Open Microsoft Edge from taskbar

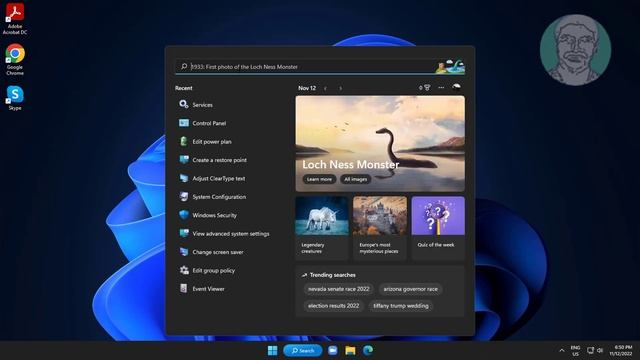click(368, 350)
